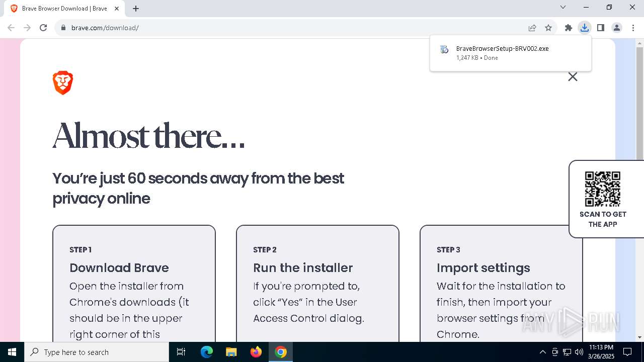Close the Brave Browser Download tab
Screen dimensions: 644x362
click(x=117, y=9)
